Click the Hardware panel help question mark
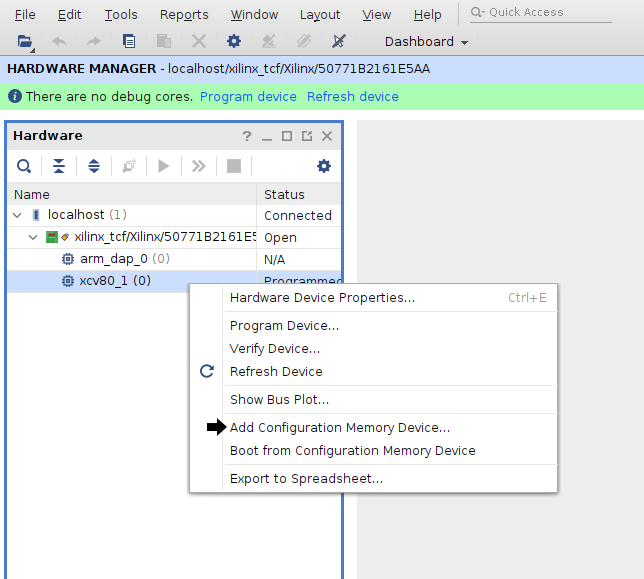This screenshot has width=644, height=579. coord(247,136)
